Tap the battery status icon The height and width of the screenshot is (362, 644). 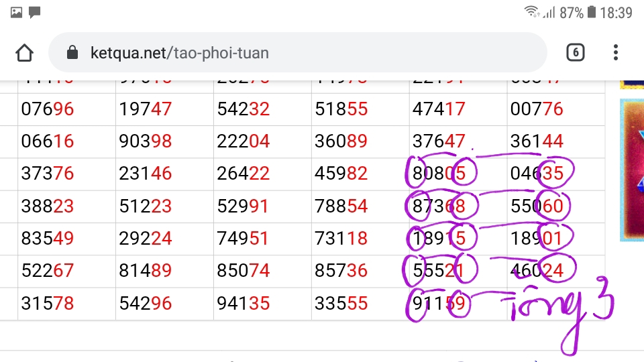point(592,12)
